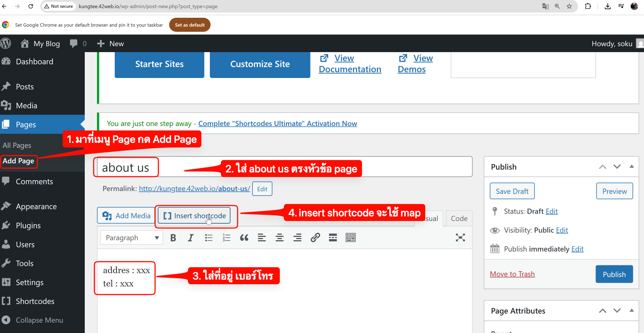Switch to the Code editor tab
The image size is (644, 333).
point(459,218)
